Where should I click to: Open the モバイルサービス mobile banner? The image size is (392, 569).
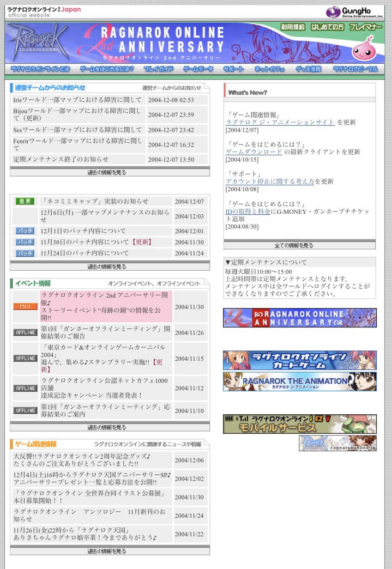point(299,424)
